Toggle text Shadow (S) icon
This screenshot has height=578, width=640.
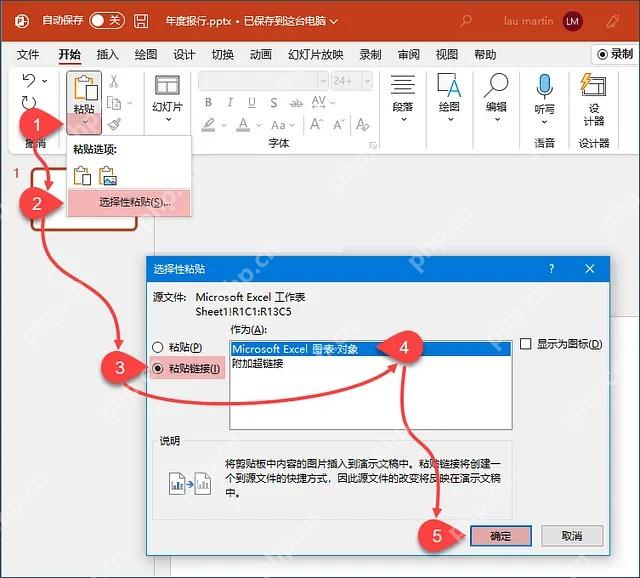click(x=273, y=102)
